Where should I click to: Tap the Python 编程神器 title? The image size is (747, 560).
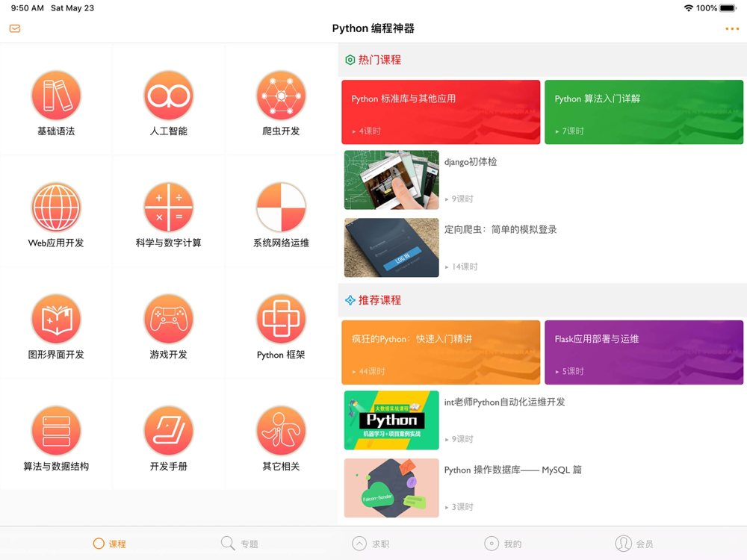pyautogui.click(x=373, y=28)
